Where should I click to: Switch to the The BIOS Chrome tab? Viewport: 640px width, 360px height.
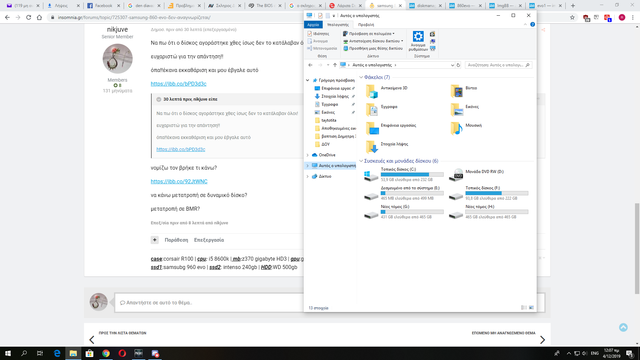(x=264, y=6)
